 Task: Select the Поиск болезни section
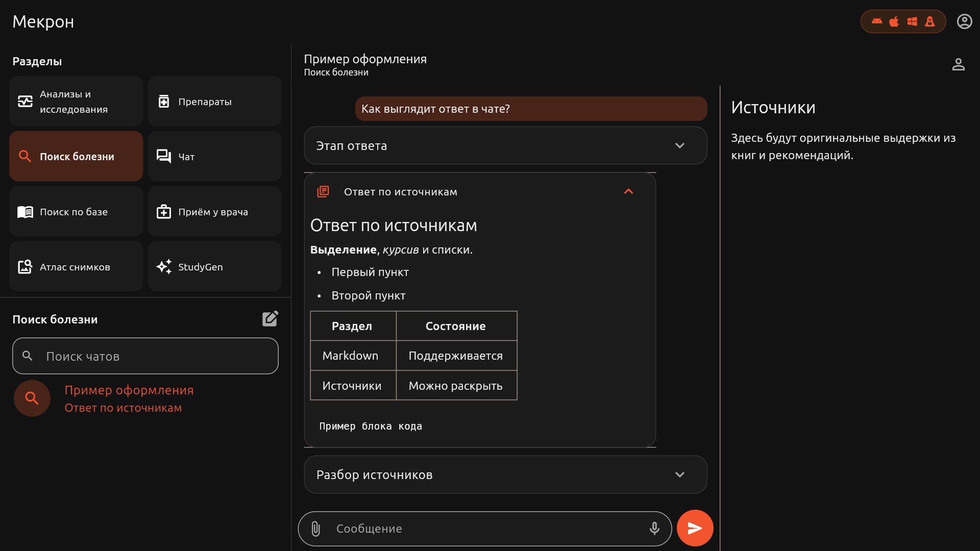coord(76,156)
